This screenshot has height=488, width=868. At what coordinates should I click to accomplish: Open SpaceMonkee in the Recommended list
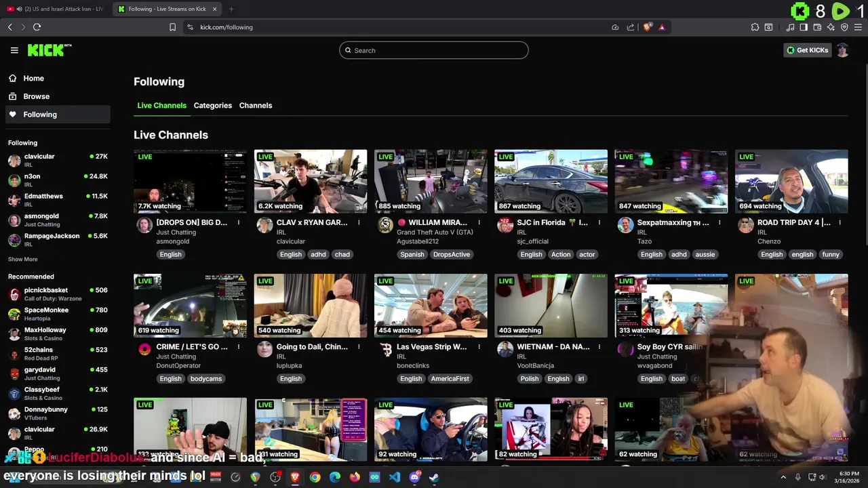click(x=58, y=314)
